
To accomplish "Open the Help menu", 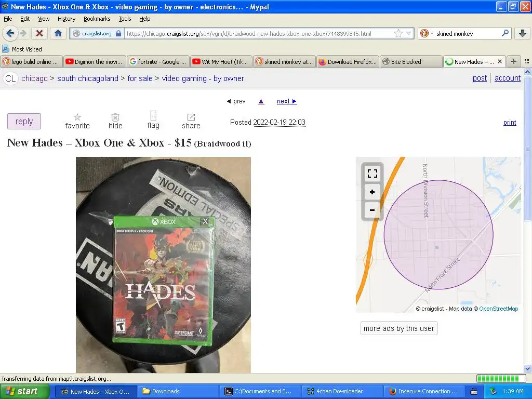I will 144,19.
